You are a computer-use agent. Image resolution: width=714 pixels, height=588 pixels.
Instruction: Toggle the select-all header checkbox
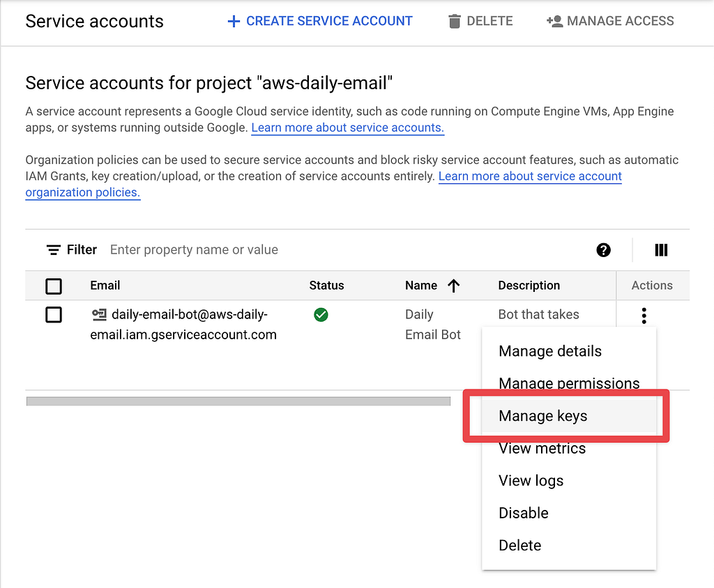54,286
